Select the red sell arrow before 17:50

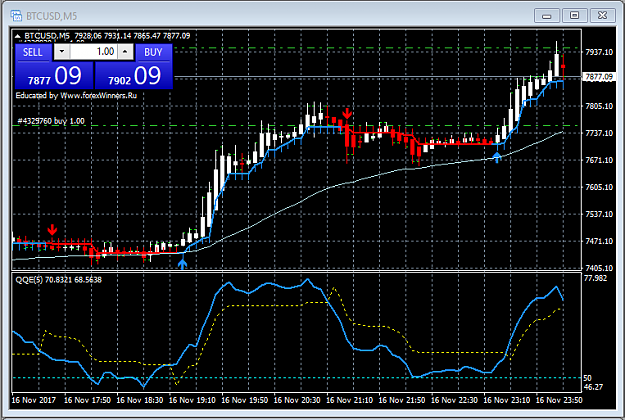point(52,230)
